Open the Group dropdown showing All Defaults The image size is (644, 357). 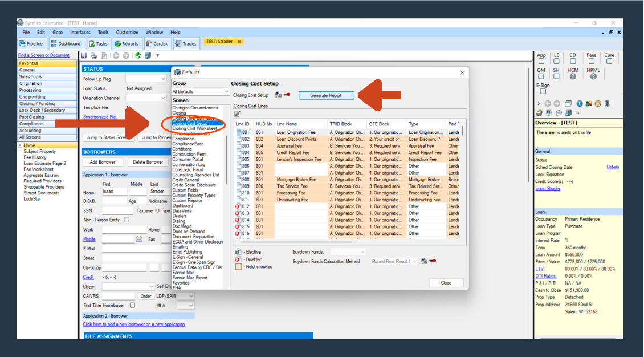click(201, 92)
